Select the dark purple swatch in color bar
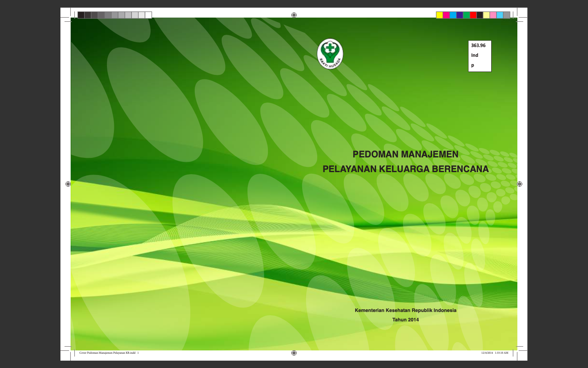Image resolution: width=588 pixels, height=368 pixels. pyautogui.click(x=460, y=15)
